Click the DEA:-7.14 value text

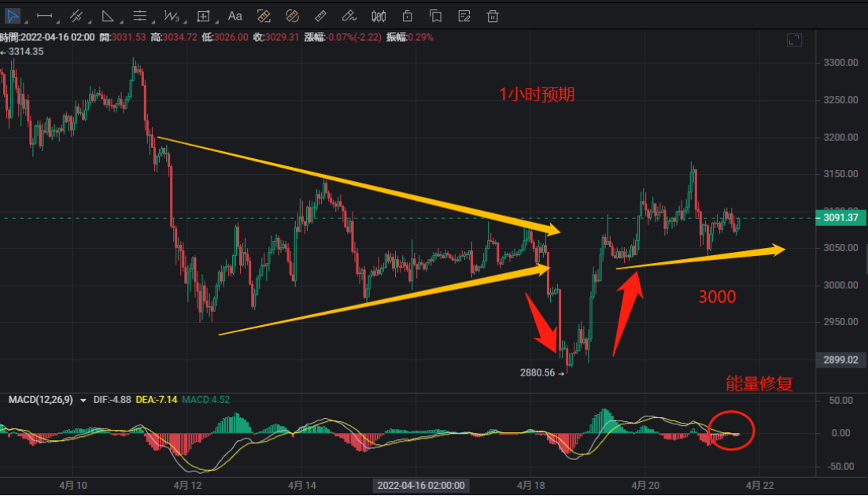click(x=157, y=400)
